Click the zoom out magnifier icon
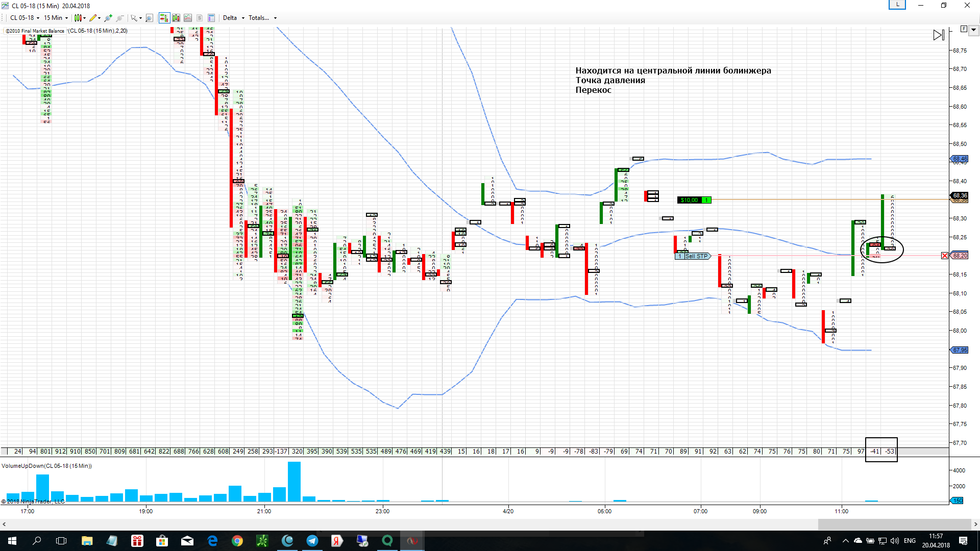This screenshot has height=551, width=980. [120, 18]
